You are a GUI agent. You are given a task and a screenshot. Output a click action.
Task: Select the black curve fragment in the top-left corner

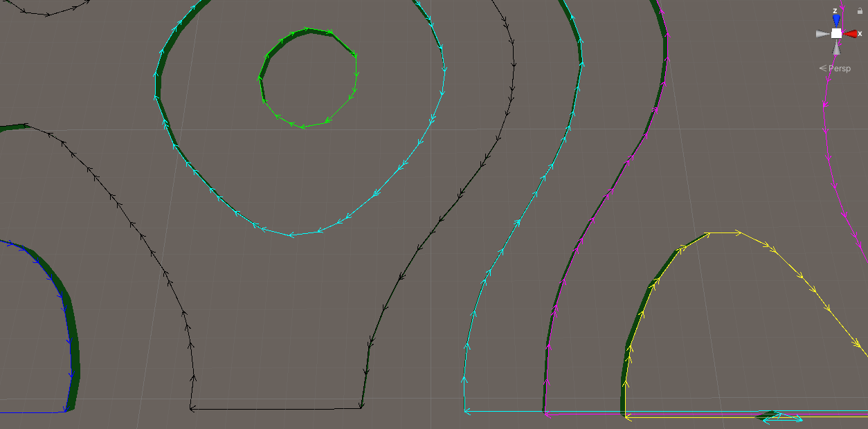(x=48, y=12)
